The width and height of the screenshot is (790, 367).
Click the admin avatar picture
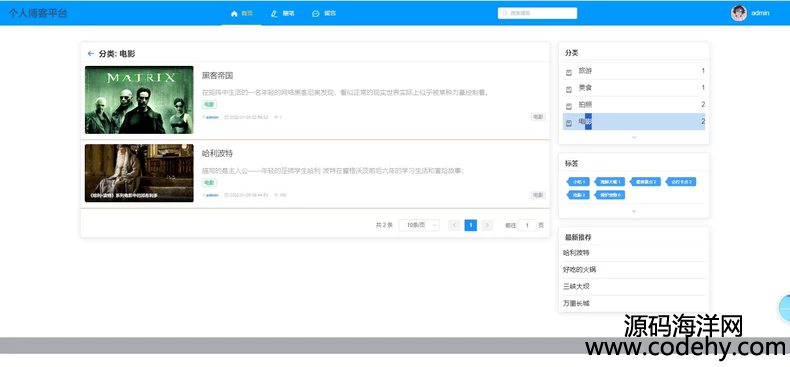pos(739,13)
